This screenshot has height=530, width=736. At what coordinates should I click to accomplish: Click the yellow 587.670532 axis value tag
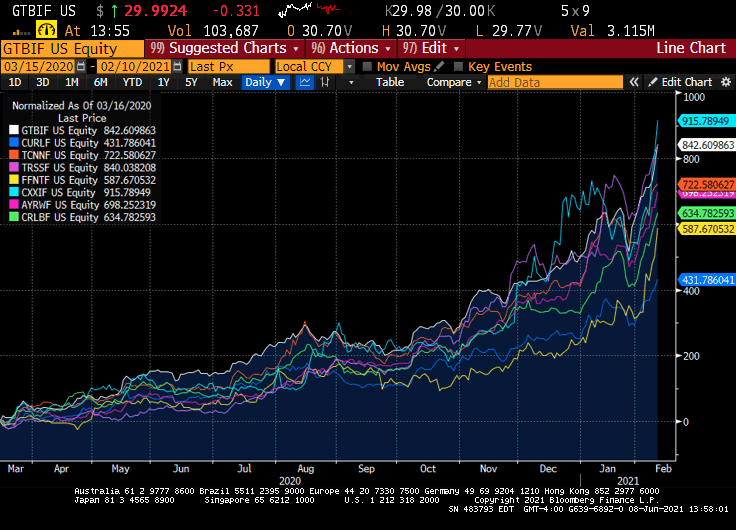pyautogui.click(x=706, y=229)
